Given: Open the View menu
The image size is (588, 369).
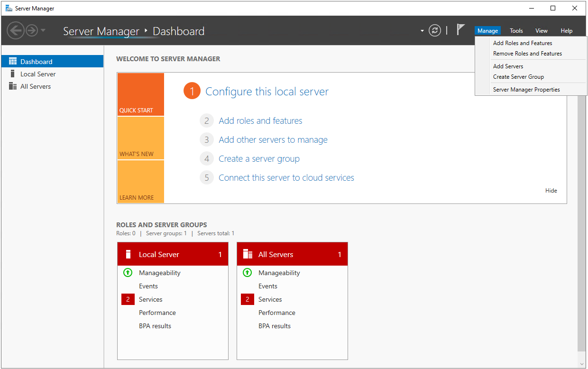Looking at the screenshot, I should [x=542, y=31].
